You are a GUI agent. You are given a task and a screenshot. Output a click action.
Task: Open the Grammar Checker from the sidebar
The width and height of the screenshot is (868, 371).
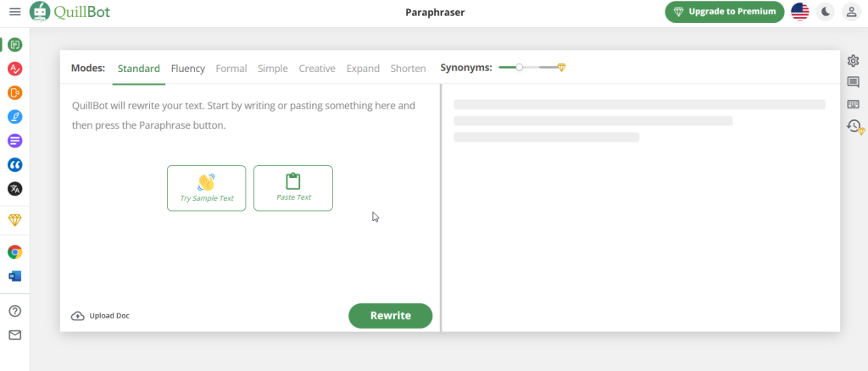point(14,69)
